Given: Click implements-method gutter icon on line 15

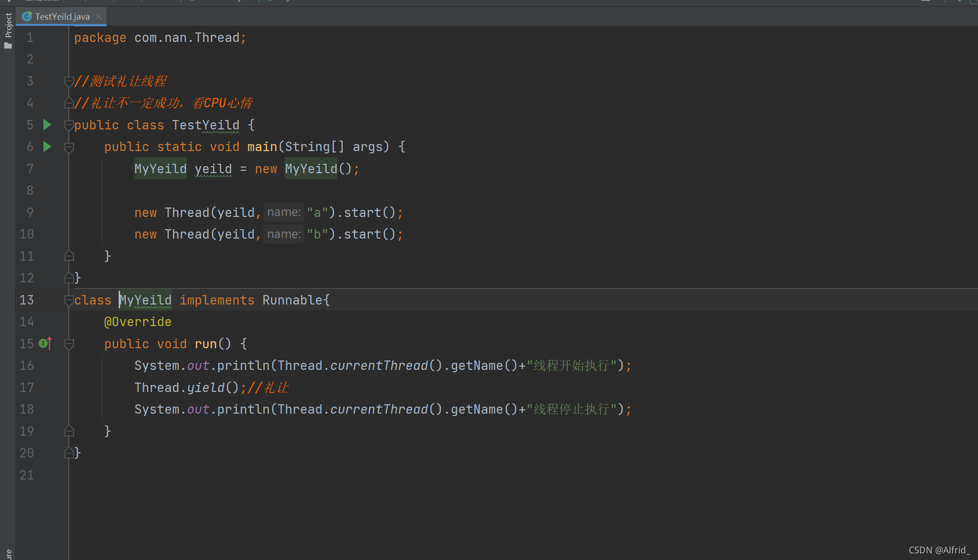Looking at the screenshot, I should coord(45,344).
